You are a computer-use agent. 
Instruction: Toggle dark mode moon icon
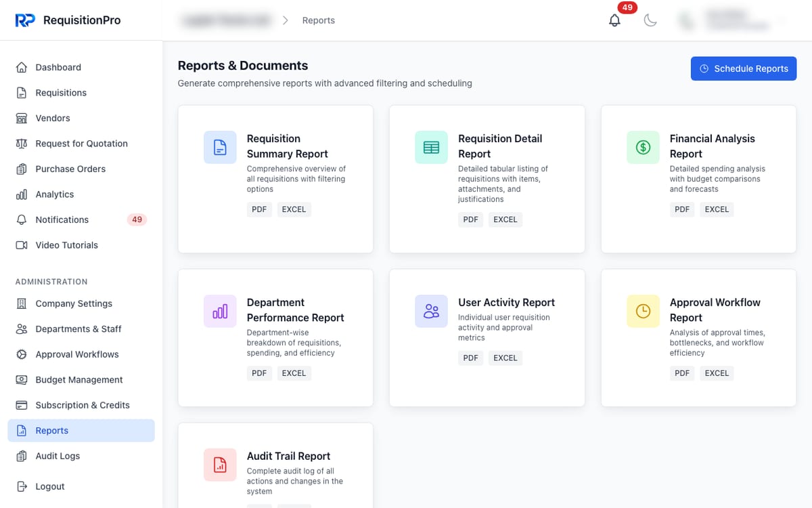tap(650, 20)
